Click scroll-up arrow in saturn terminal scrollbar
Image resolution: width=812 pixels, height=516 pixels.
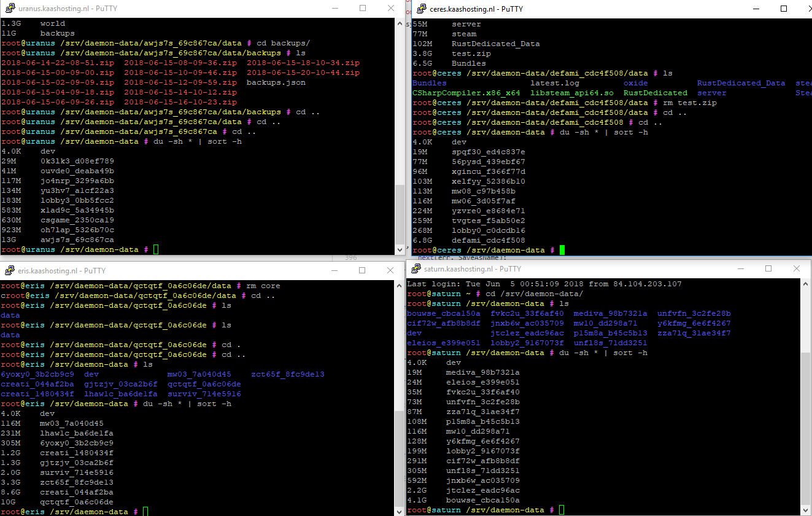pos(805,284)
